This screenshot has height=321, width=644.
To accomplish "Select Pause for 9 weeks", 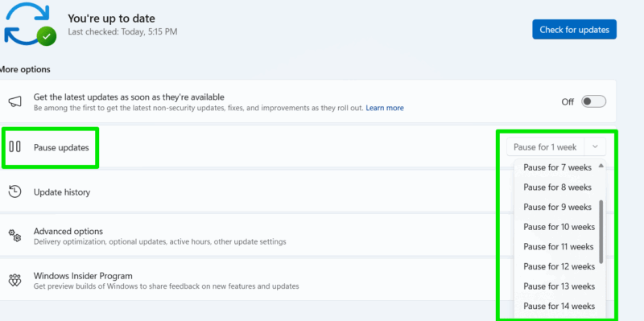I will tap(557, 207).
